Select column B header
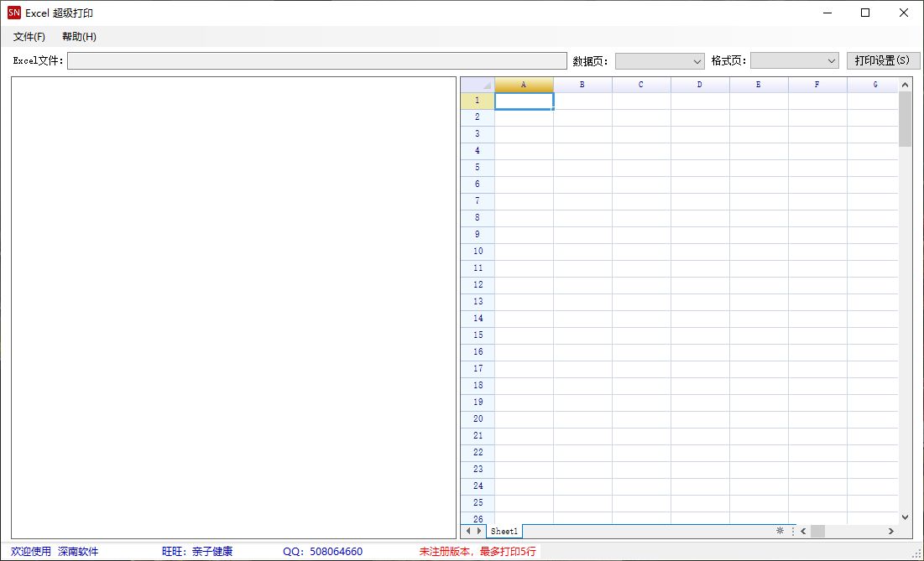This screenshot has height=561, width=924. point(582,85)
